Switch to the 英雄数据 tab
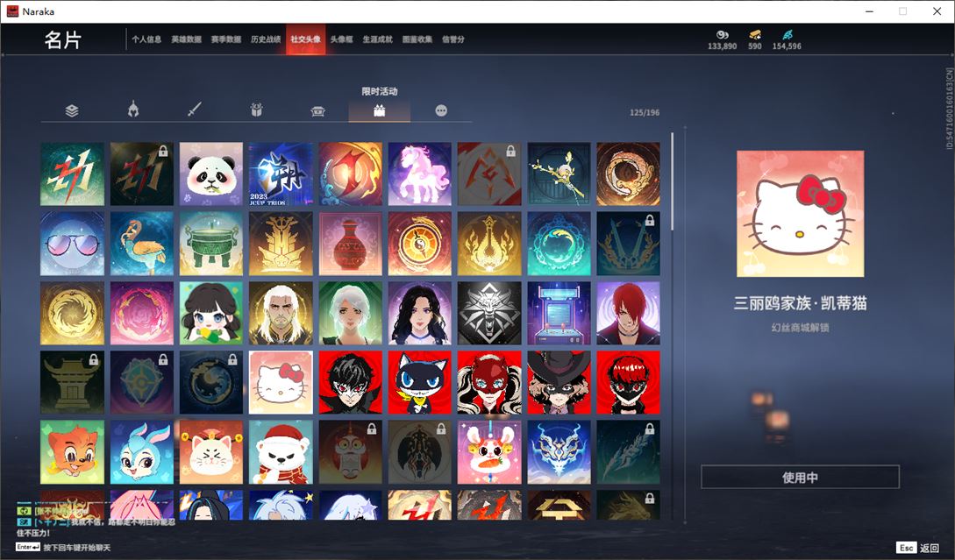 click(x=187, y=39)
